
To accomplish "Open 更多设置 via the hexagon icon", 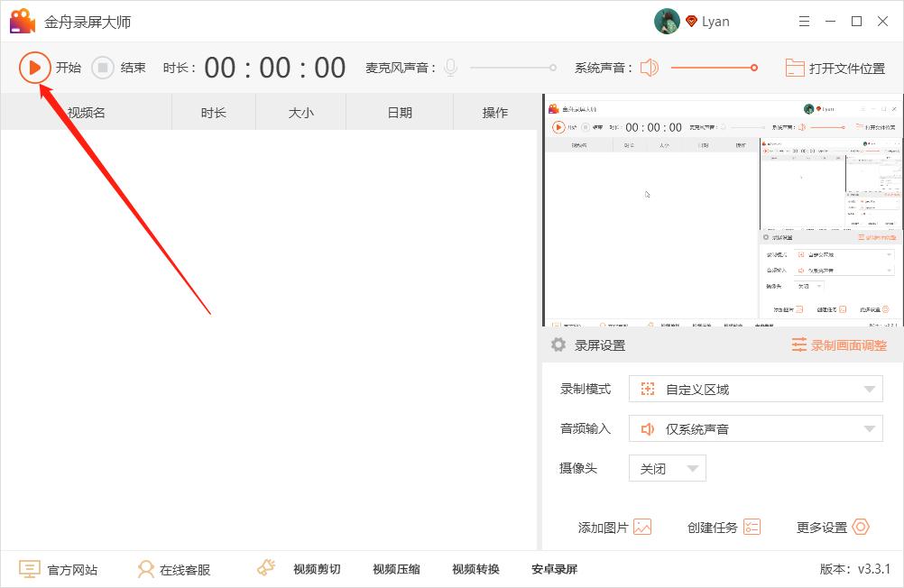I will click(863, 527).
